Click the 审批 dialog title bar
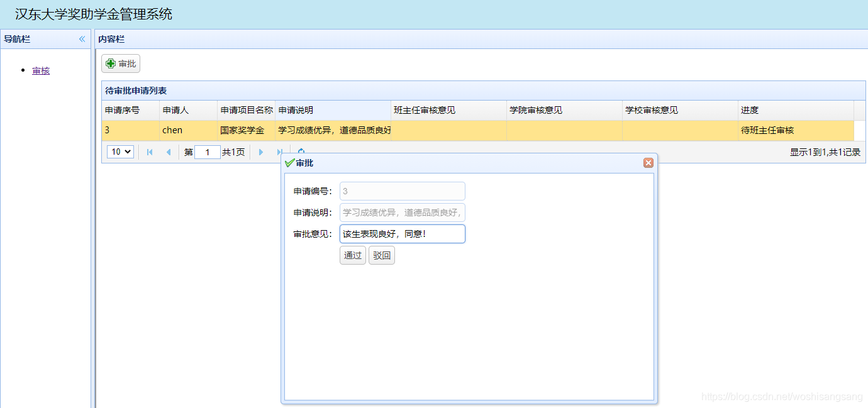The image size is (868, 408). point(469,163)
